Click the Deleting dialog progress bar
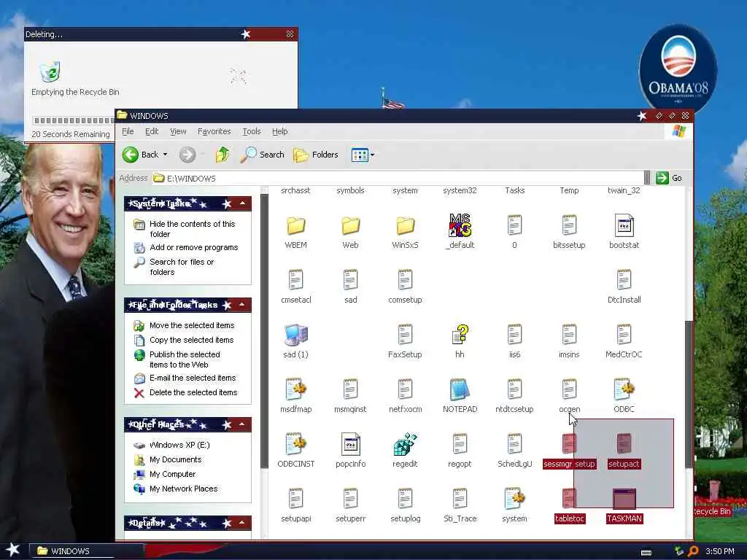 tap(73, 120)
